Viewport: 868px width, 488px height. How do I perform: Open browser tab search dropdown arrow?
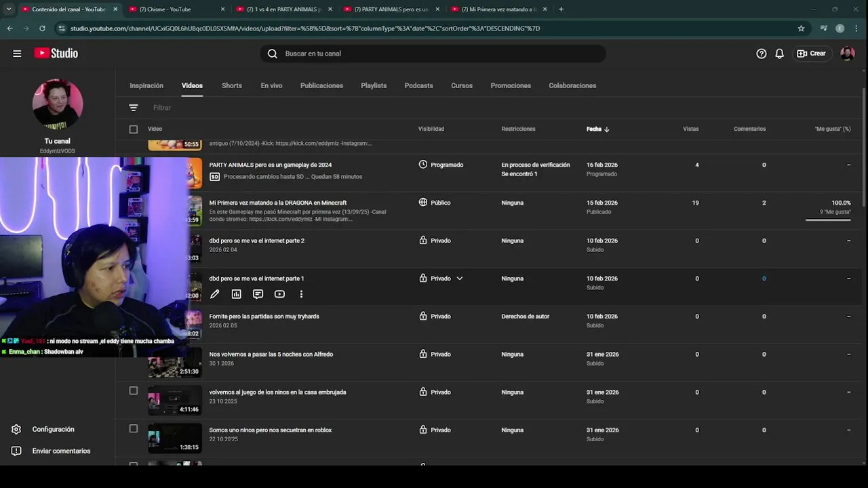coord(9,9)
